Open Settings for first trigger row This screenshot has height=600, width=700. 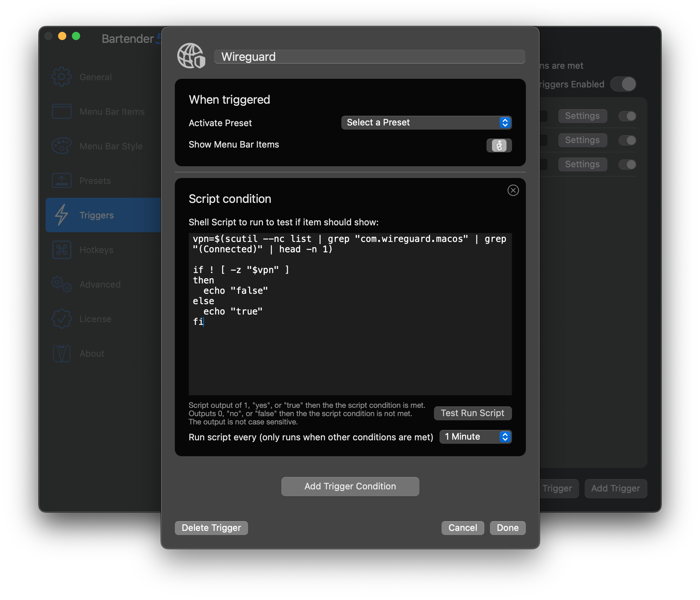[x=583, y=116]
